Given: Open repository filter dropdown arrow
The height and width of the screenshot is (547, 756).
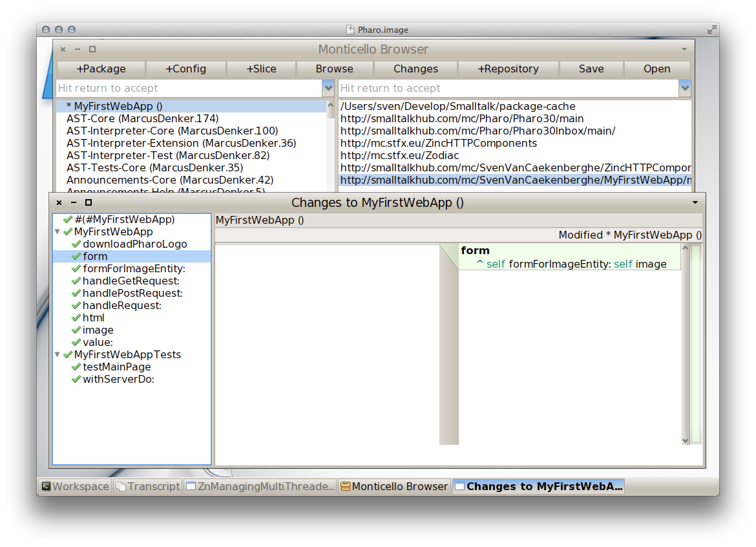Looking at the screenshot, I should (x=685, y=89).
